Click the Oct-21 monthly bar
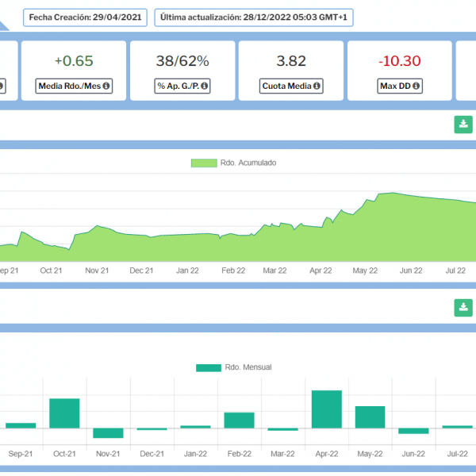This screenshot has height=476, width=476. 64,413
